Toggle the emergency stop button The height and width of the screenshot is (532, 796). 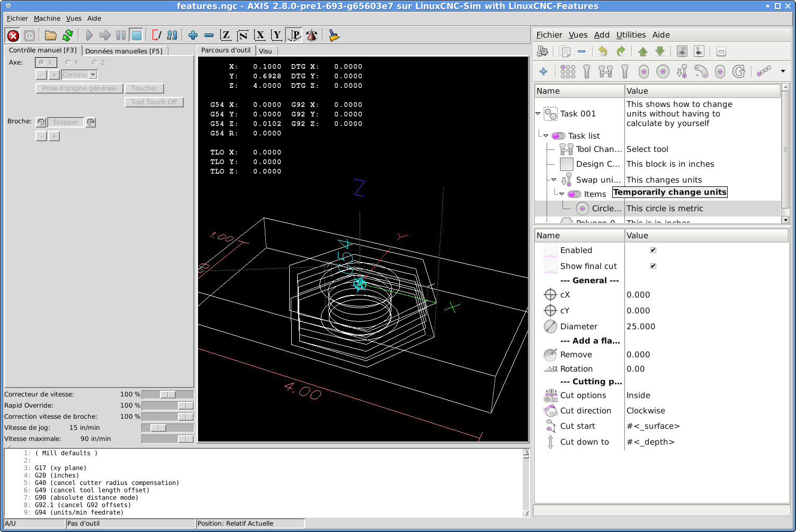pyautogui.click(x=13, y=35)
